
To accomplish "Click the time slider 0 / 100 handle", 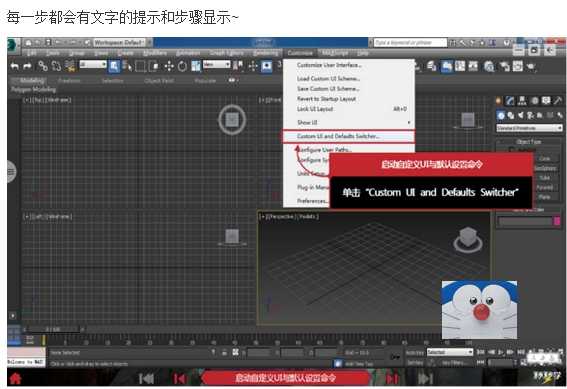I will (x=53, y=329).
